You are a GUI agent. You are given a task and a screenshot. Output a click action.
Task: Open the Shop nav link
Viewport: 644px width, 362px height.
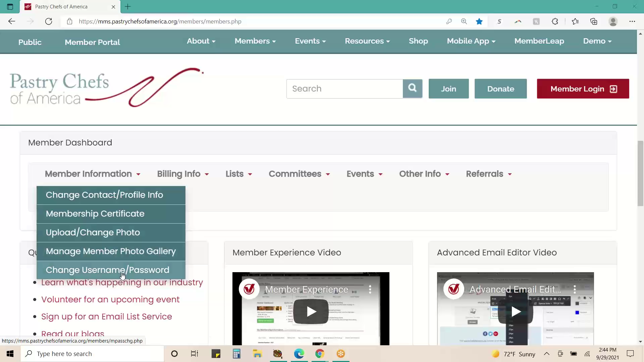418,41
